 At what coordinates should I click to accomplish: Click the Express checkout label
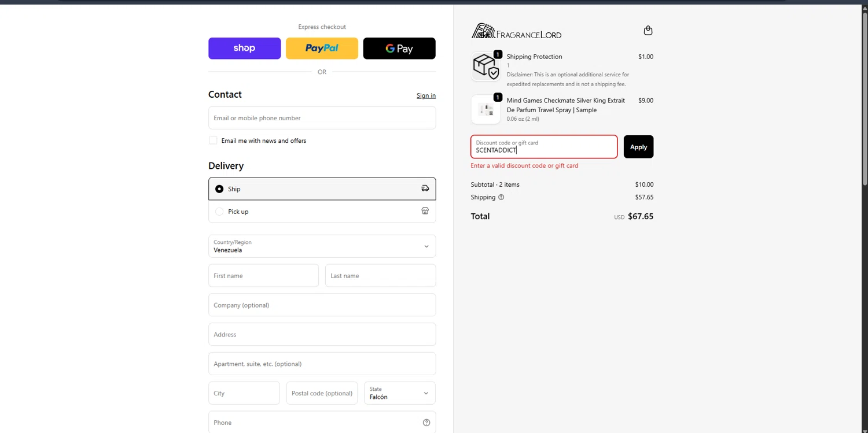pyautogui.click(x=322, y=27)
